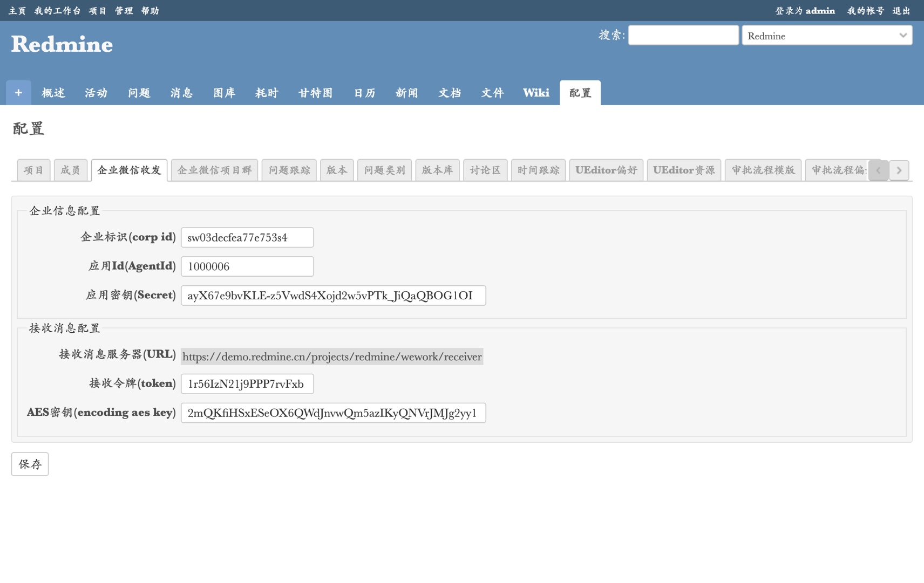Screen dimensions: 924x583
Task: Open the 文件 project tab
Action: [x=492, y=93]
